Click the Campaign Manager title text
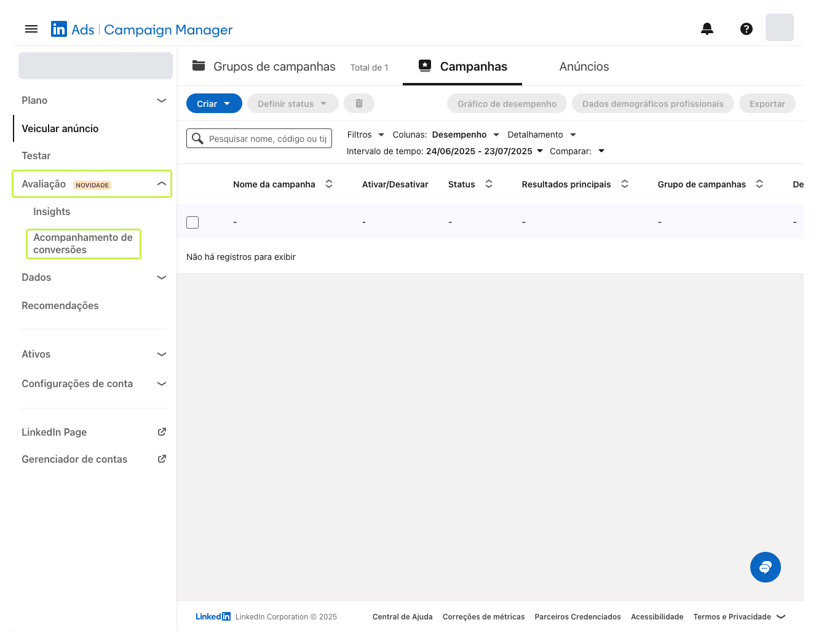Image resolution: width=816 pixels, height=644 pixels. 168,29
